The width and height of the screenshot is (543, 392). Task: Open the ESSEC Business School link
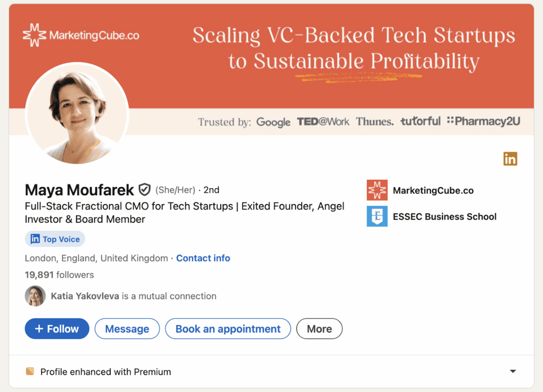click(x=444, y=216)
